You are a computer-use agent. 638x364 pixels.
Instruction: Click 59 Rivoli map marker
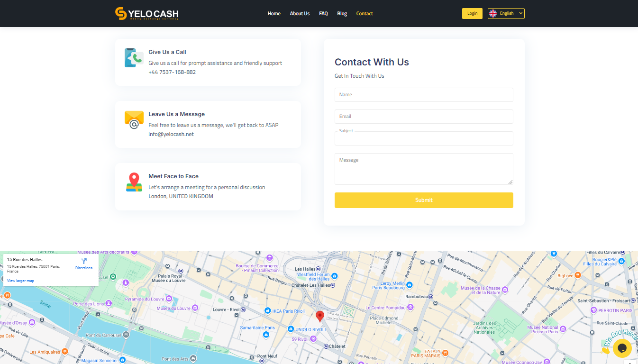313,338
